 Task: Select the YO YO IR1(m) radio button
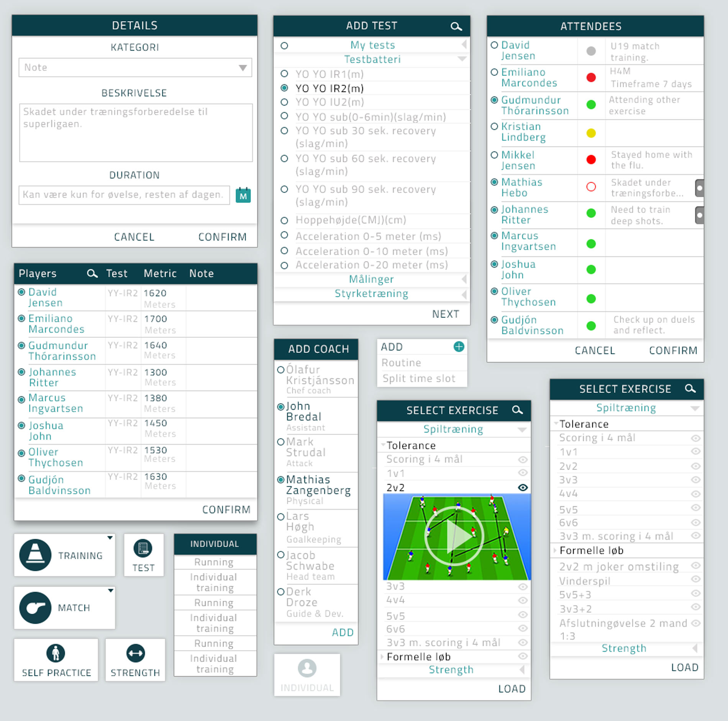pos(284,73)
